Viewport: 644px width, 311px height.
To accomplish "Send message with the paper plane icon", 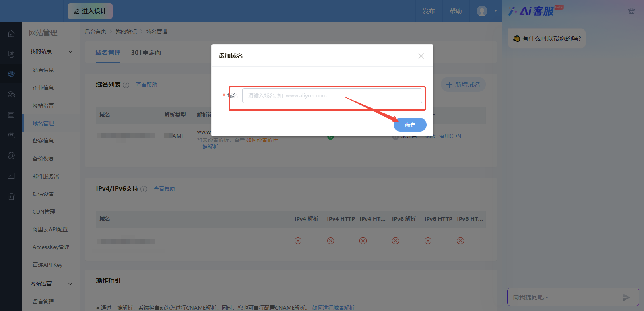I will pyautogui.click(x=626, y=297).
